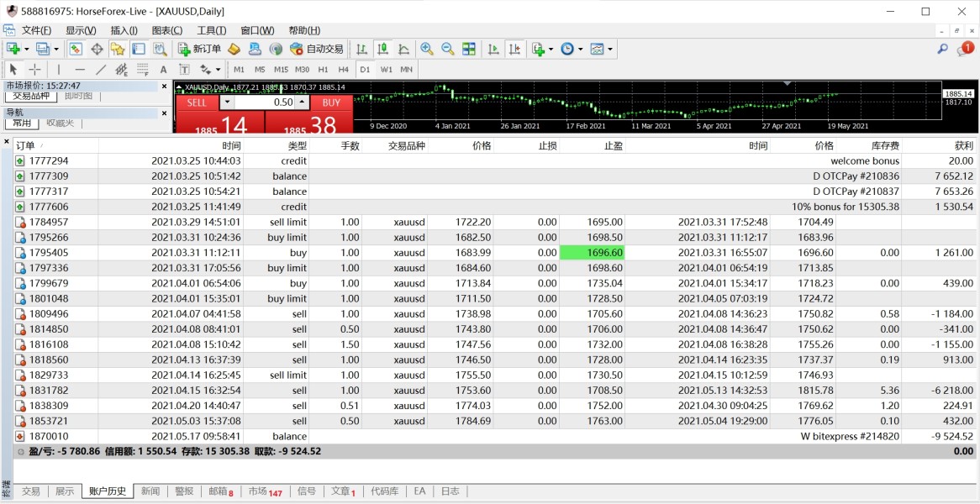This screenshot has height=504, width=980.
Task: Select the crosshair cursor tool
Action: tap(34, 70)
